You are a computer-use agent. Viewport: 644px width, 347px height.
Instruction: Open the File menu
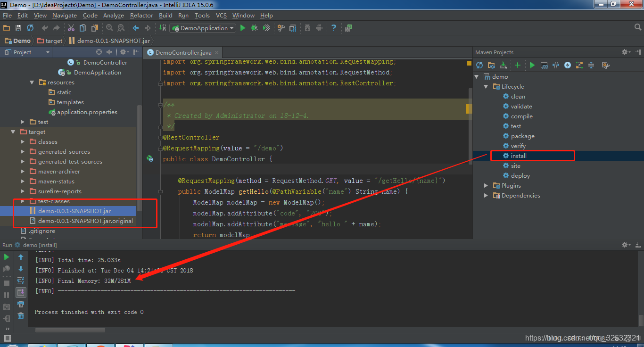click(7, 16)
